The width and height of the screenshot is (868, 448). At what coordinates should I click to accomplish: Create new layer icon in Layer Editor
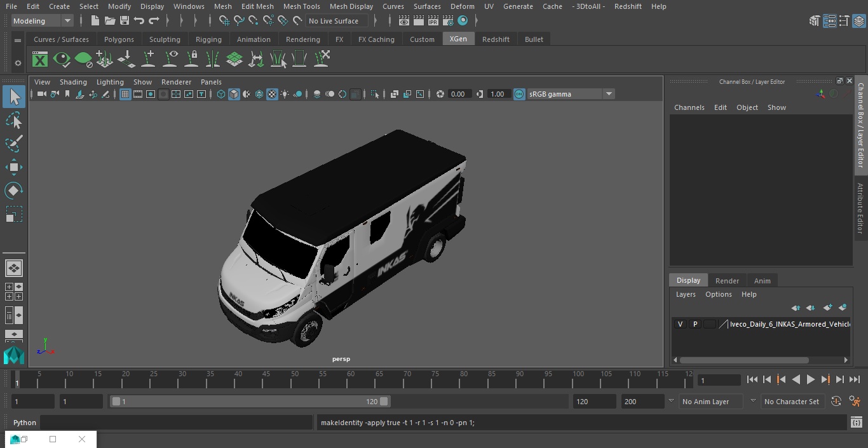coord(827,308)
